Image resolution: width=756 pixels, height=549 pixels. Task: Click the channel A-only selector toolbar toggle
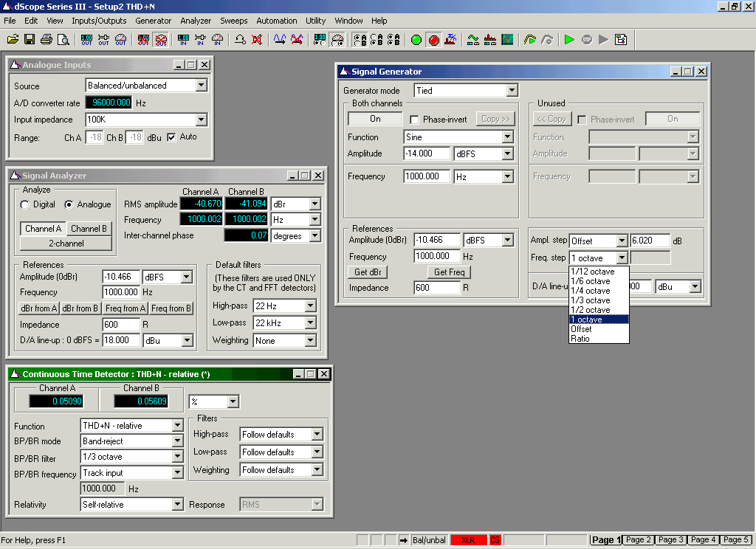(x=360, y=40)
